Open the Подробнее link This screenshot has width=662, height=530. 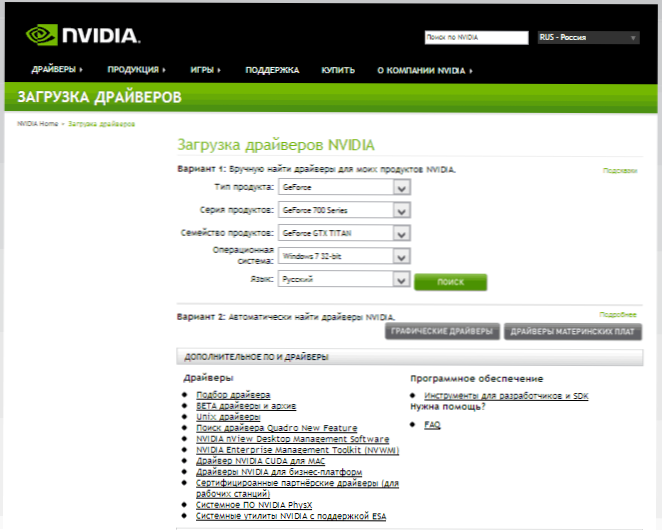pos(618,315)
